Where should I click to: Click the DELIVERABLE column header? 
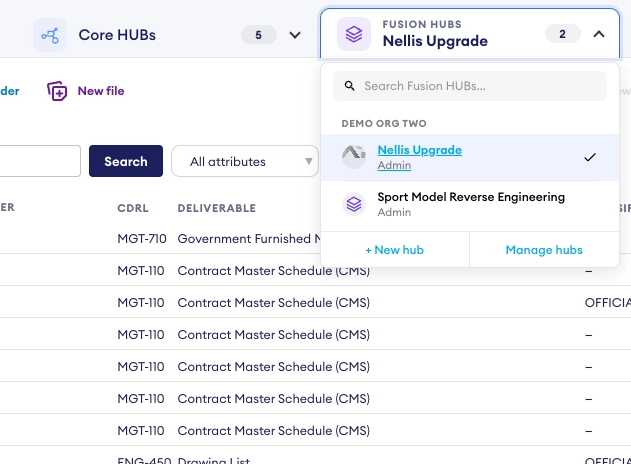[217, 208]
